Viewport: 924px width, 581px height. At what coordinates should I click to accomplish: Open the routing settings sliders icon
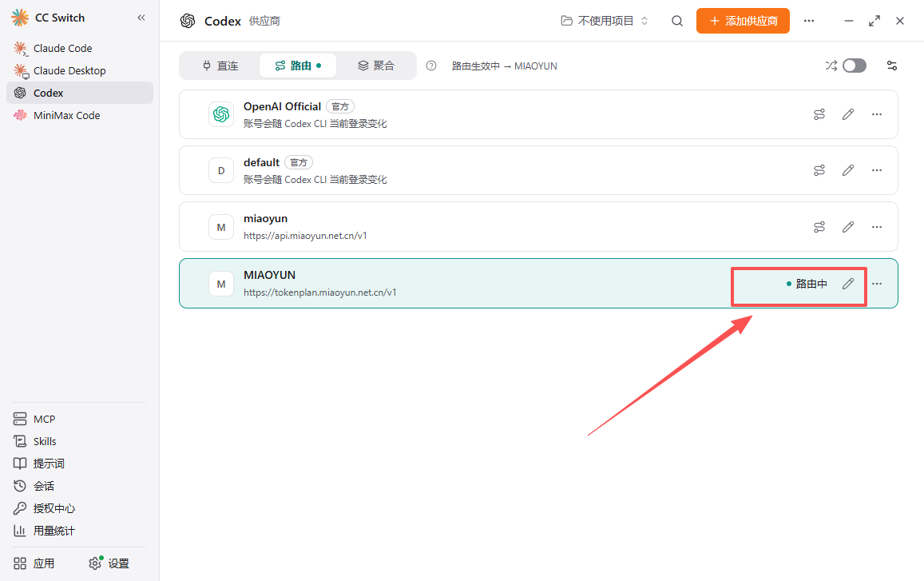892,66
